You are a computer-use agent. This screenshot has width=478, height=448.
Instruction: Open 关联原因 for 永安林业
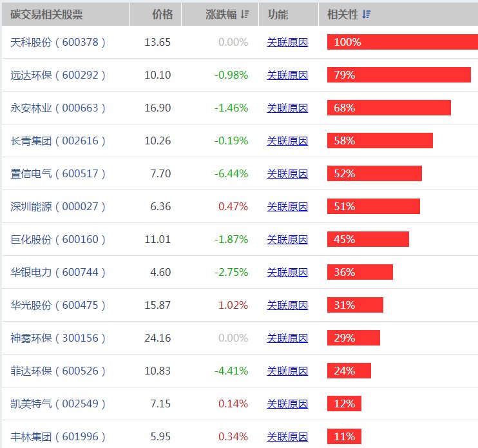click(287, 108)
